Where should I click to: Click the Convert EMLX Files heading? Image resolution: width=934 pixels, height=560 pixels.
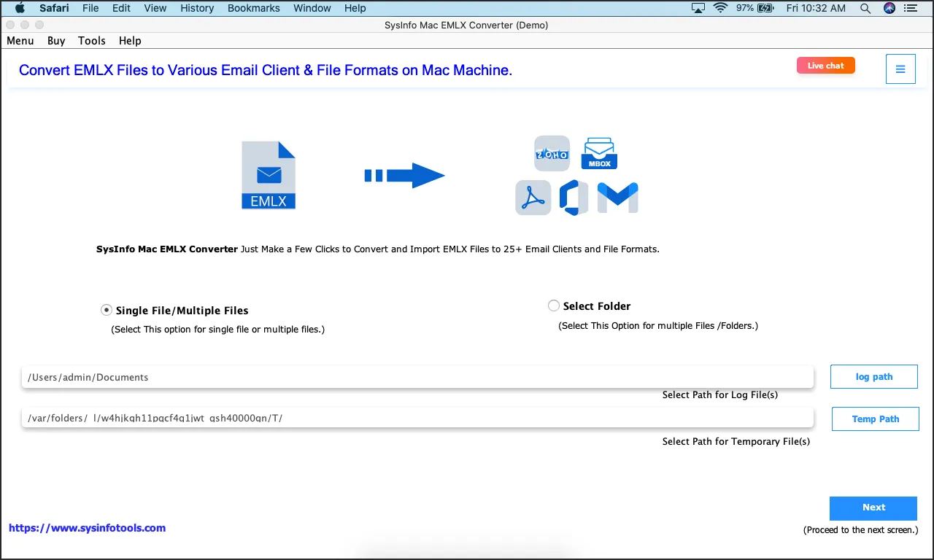266,70
